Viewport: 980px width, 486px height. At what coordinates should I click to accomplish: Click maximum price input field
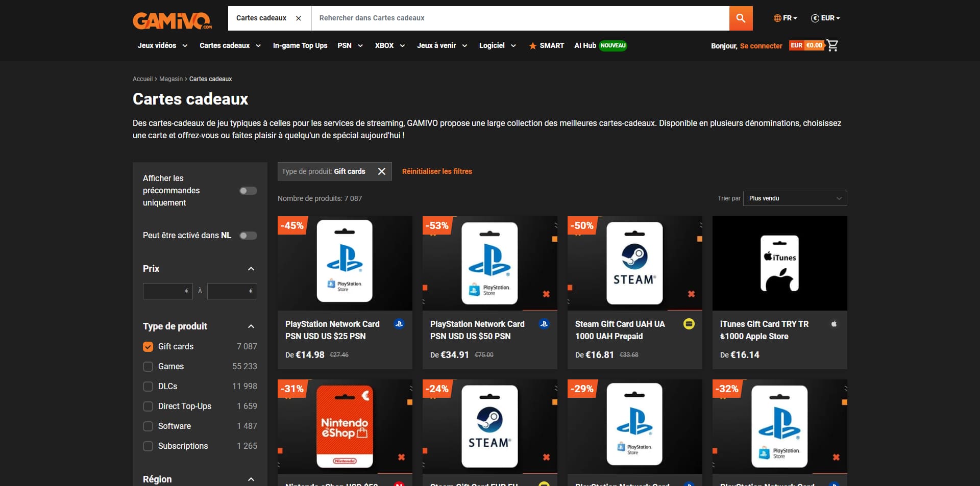232,291
